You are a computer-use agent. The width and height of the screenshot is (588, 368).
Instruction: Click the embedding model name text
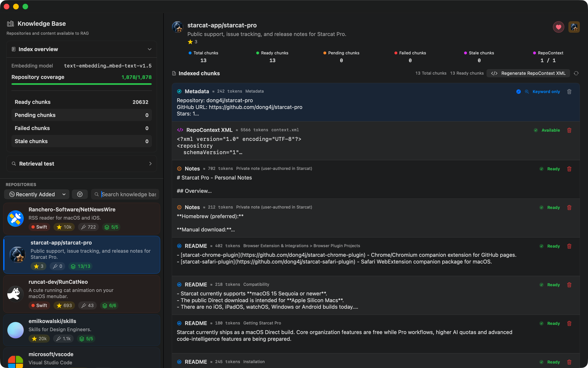(108, 66)
